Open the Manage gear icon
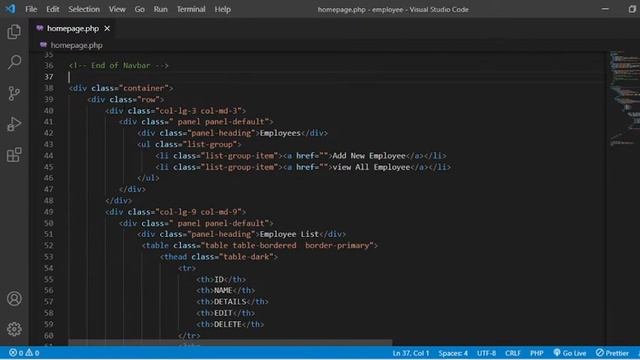Screen dimensions: 640x360 pos(14,329)
